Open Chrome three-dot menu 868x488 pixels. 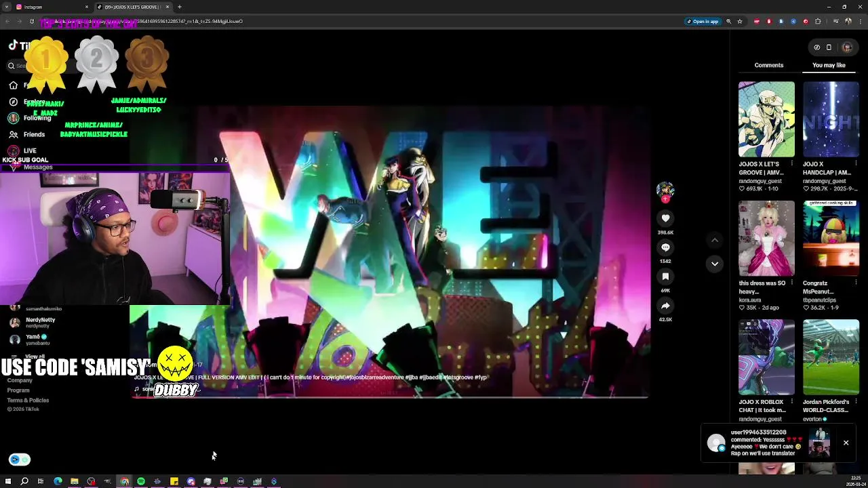[859, 21]
